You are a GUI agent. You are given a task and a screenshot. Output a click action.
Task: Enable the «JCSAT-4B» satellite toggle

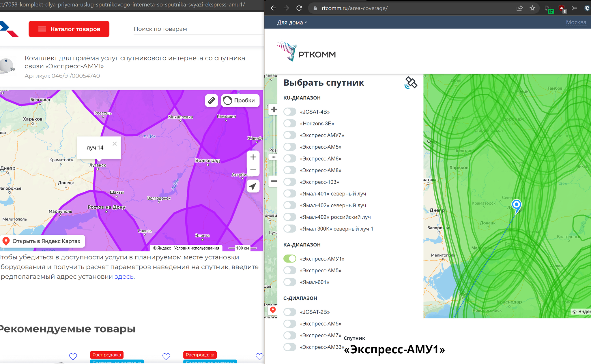(290, 112)
